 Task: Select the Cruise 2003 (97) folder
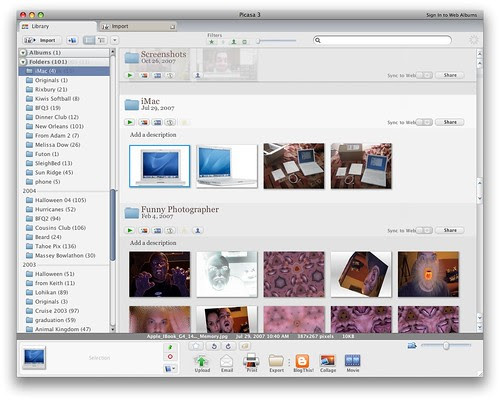tap(64, 311)
